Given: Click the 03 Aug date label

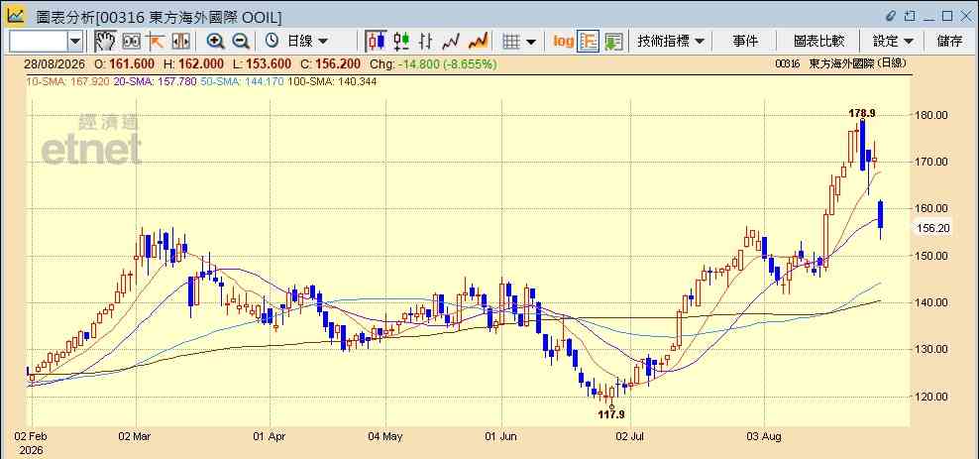Looking at the screenshot, I should coord(763,436).
